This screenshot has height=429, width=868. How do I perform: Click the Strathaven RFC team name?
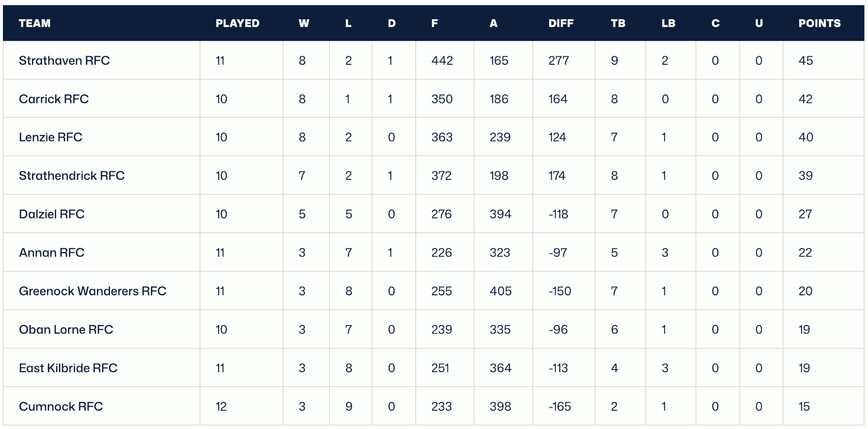coord(64,60)
